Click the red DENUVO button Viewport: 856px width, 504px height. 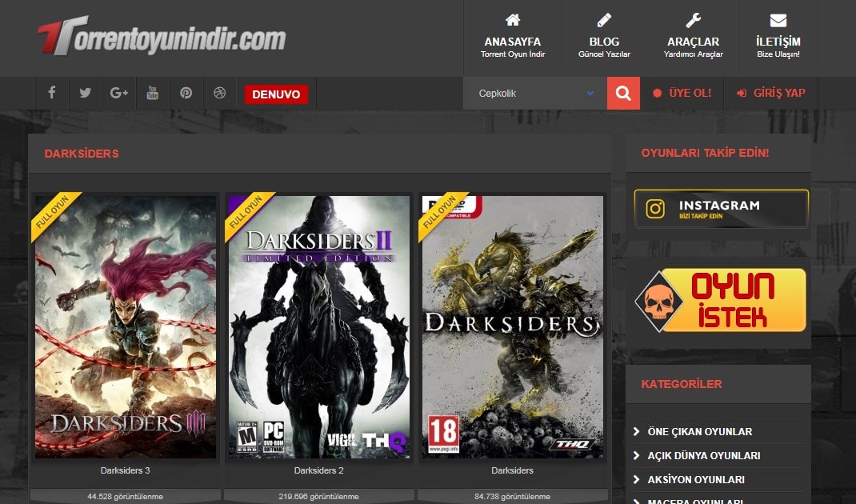(276, 94)
